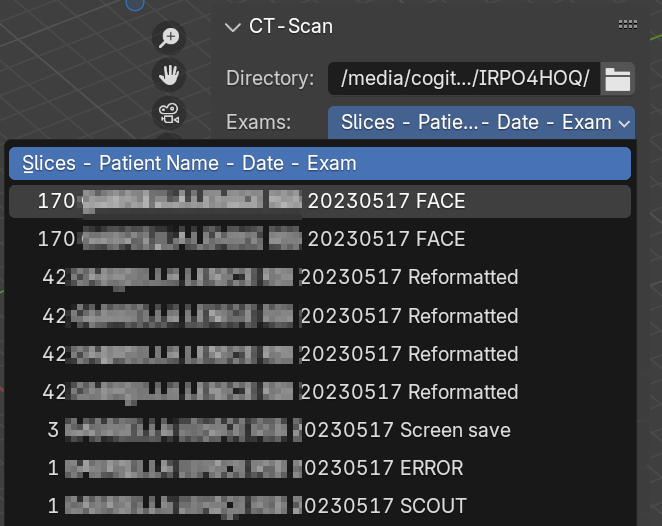Select the third 42 slices Reformatted exam
The height and width of the screenshot is (526, 662).
coord(320,354)
